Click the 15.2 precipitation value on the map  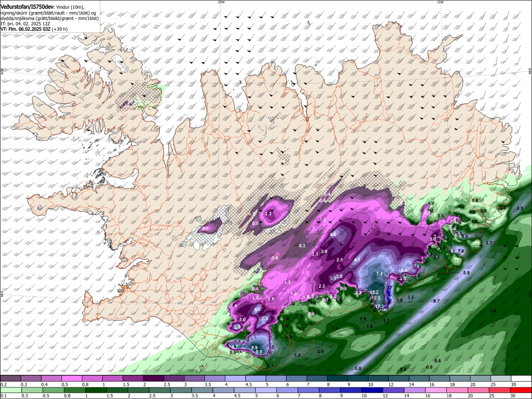(x=374, y=293)
